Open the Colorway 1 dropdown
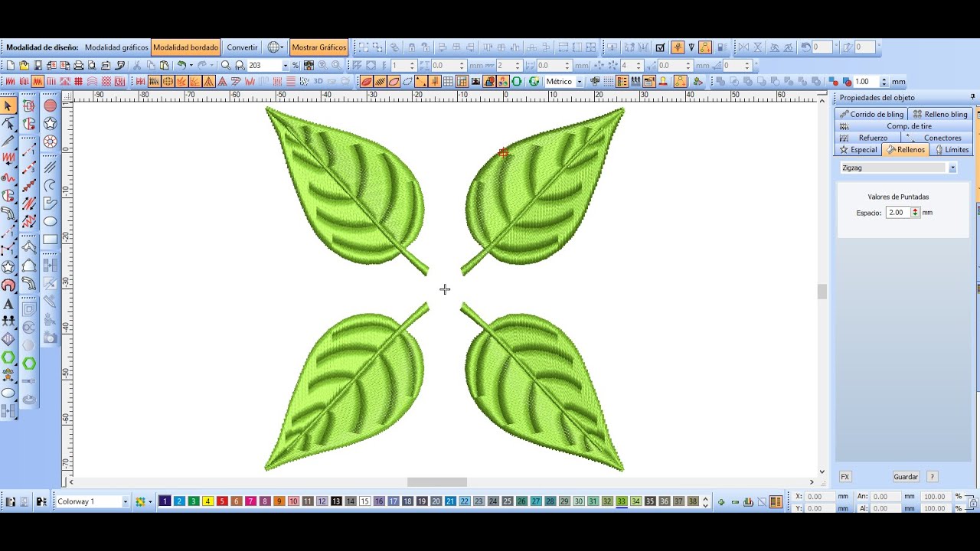The width and height of the screenshot is (980, 551). tap(125, 502)
